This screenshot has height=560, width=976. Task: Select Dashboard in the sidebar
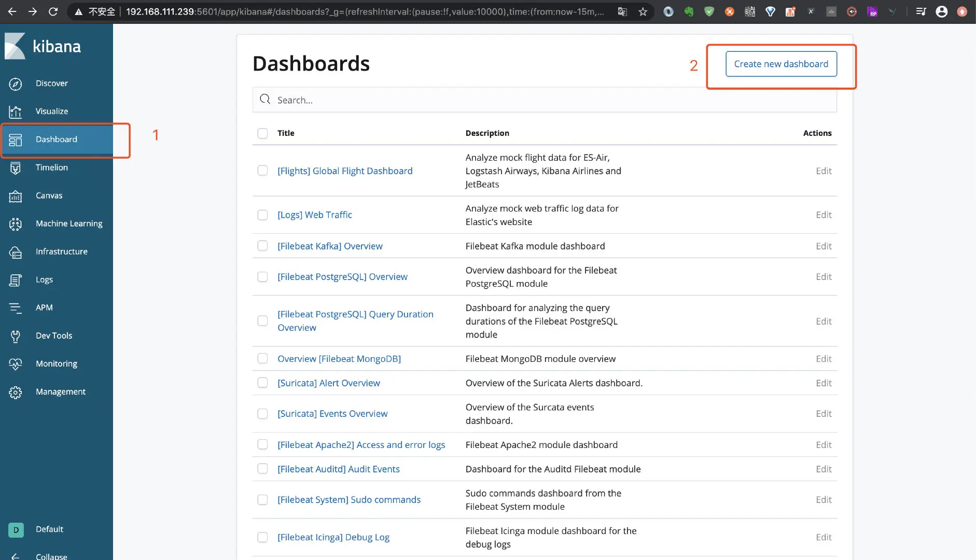point(57,139)
